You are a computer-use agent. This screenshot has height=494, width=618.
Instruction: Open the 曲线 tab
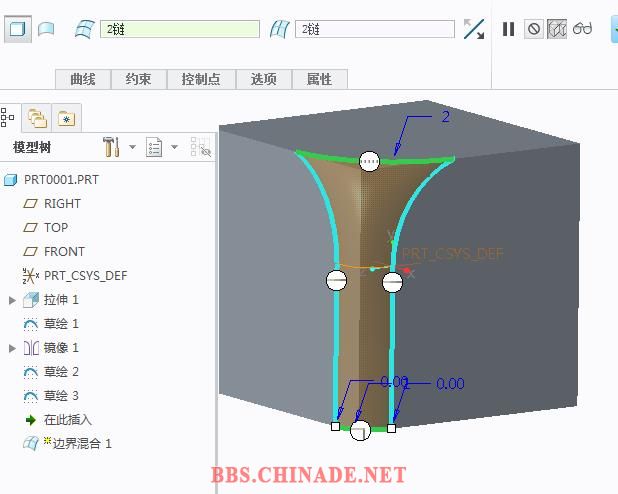[x=83, y=79]
